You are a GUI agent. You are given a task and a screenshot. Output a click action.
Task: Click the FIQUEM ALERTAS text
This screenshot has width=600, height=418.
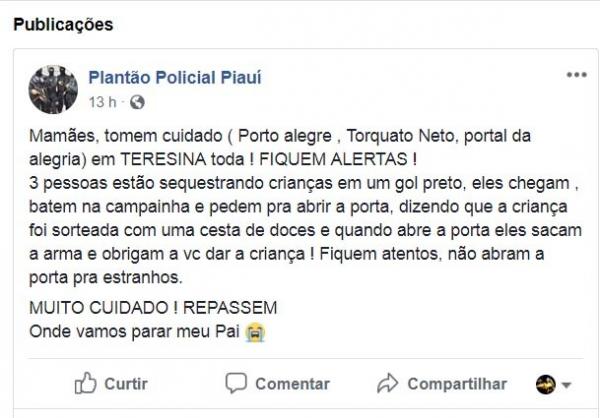(338, 159)
